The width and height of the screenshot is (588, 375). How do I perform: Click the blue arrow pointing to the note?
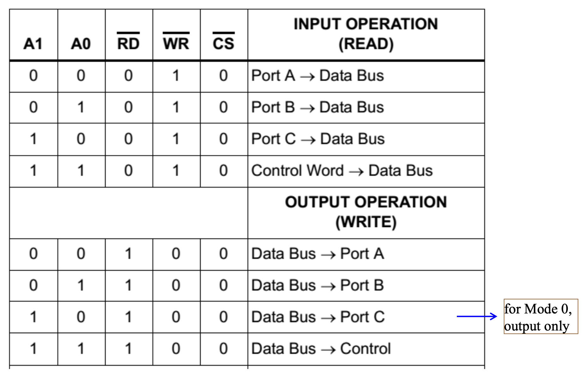[x=477, y=316]
